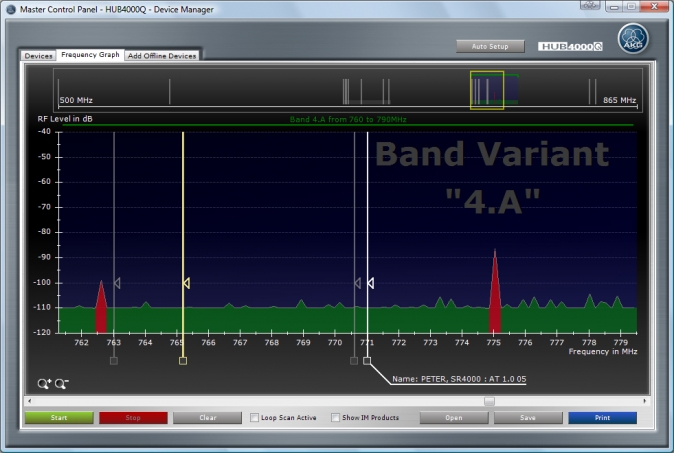This screenshot has height=453, width=674.
Task: Click the HUB4000Q logo
Action: click(570, 46)
